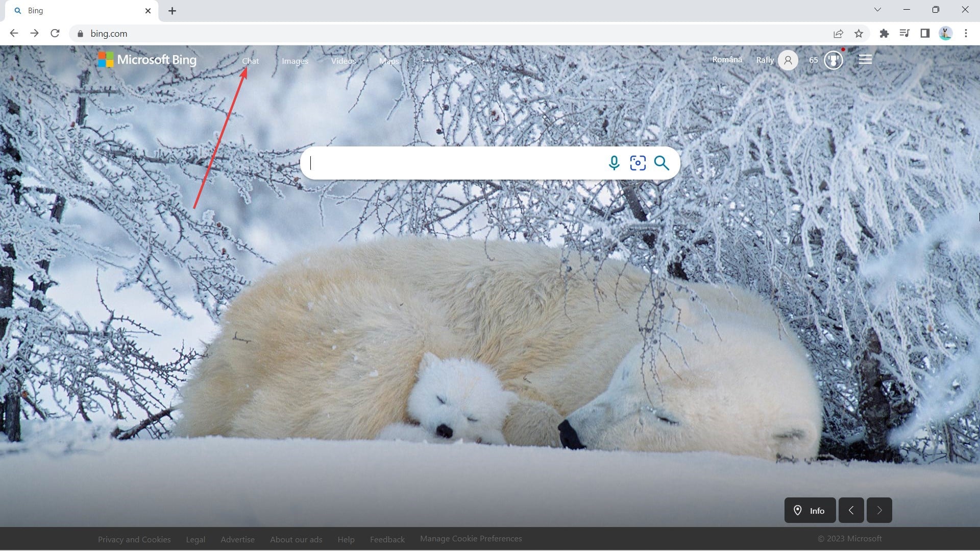Expand more options ellipsis beside Maps
This screenshot has width=980, height=551.
pos(428,60)
